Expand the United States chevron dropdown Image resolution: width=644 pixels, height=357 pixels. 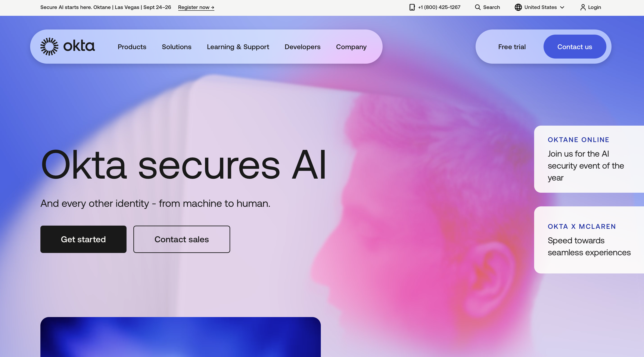tap(562, 7)
